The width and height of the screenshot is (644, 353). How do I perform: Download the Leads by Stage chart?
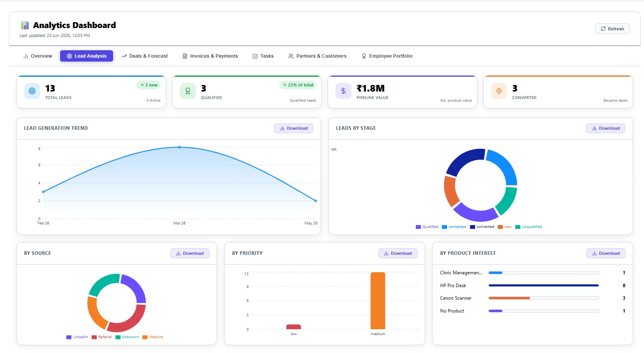[606, 128]
